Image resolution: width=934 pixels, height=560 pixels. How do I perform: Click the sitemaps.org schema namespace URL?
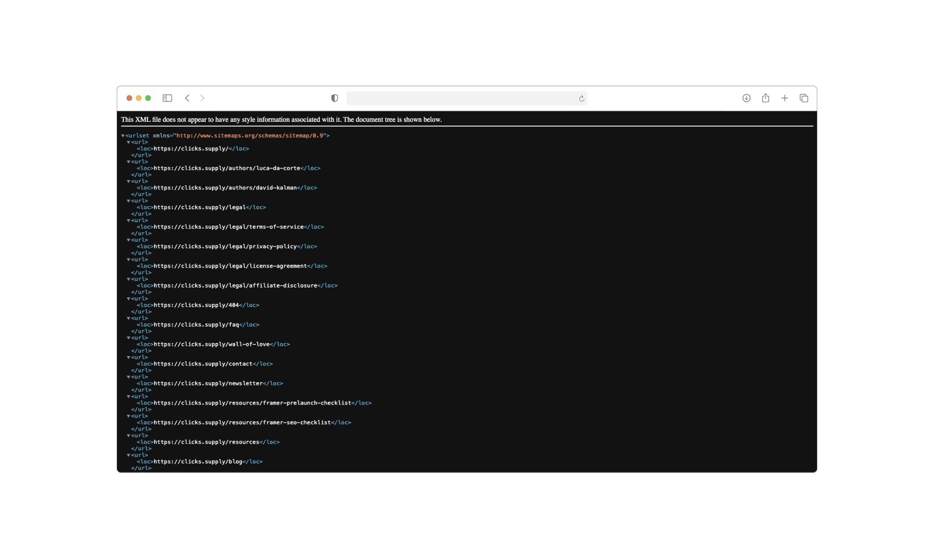(x=250, y=136)
